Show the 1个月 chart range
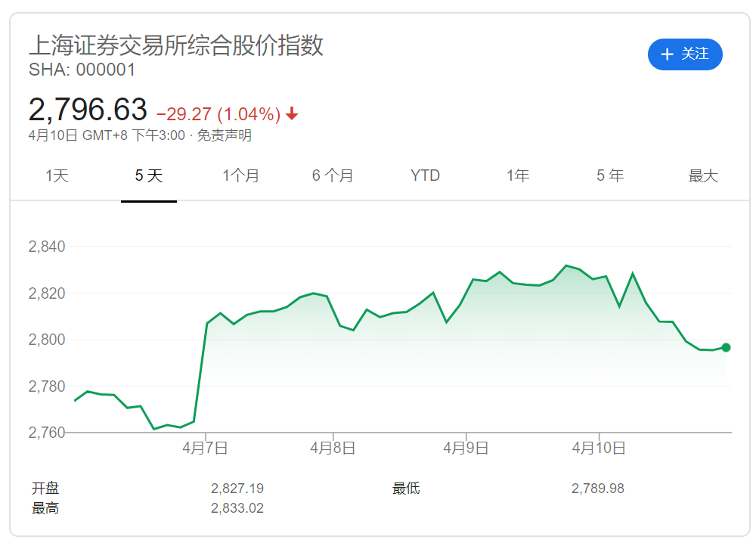 (x=240, y=176)
